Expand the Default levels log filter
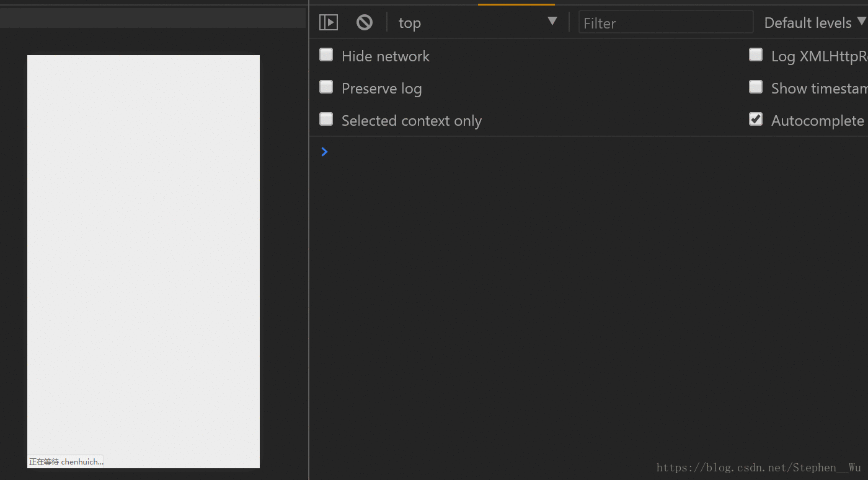The height and width of the screenshot is (480, 868). [x=813, y=23]
